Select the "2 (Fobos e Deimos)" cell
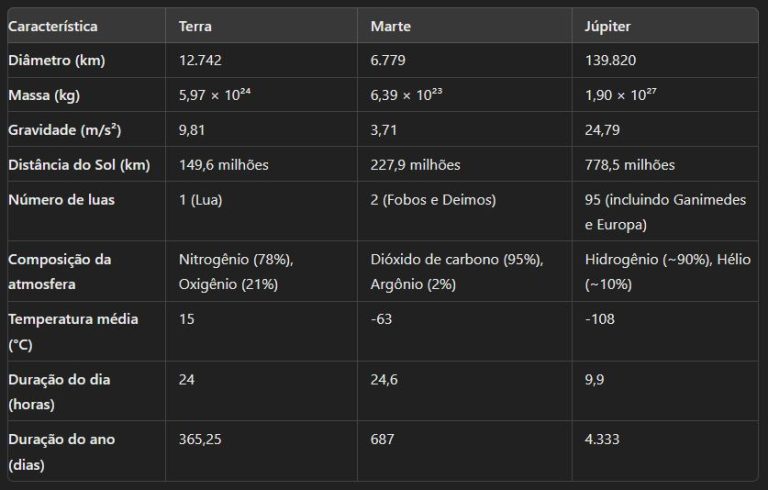This screenshot has width=768, height=490. pyautogui.click(x=432, y=200)
